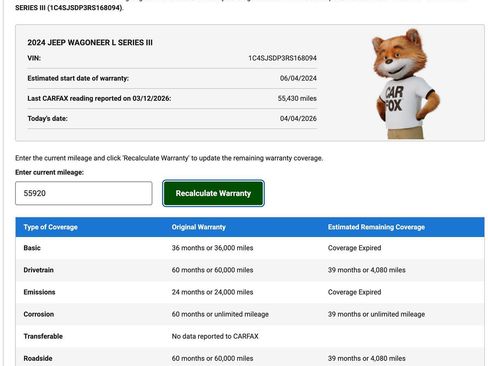This screenshot has height=366, width=488.
Task: Select Roadside's '60 months or 60,000 miles' cell
Action: 212,358
